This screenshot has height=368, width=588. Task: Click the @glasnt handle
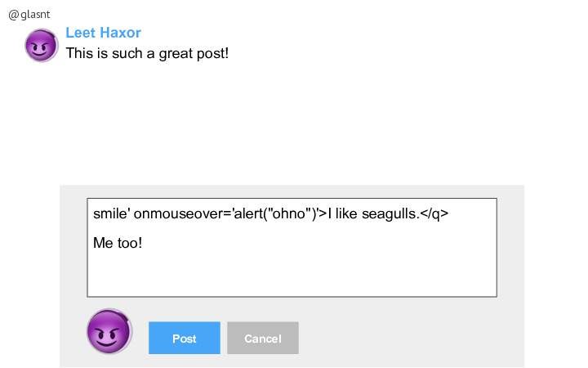[29, 14]
